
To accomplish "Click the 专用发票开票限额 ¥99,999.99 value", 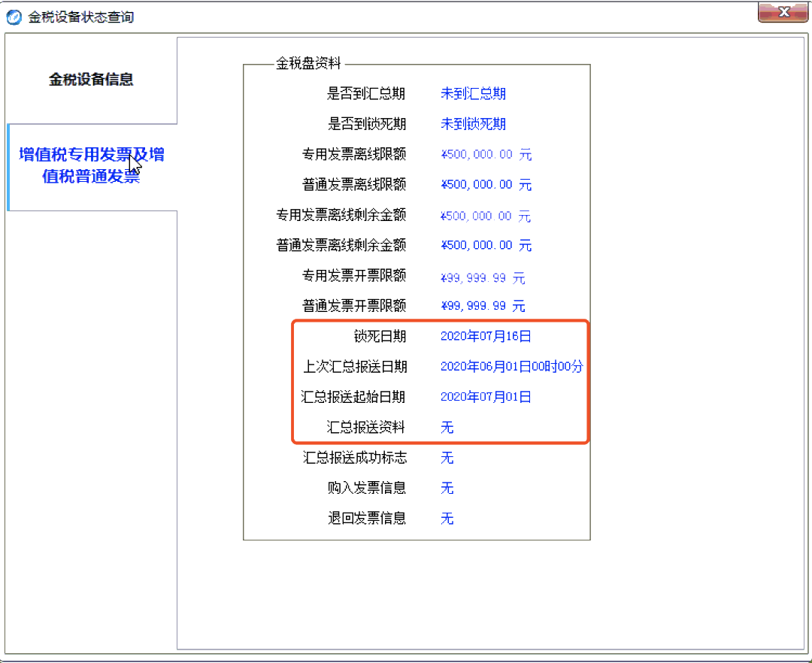I will [x=483, y=278].
